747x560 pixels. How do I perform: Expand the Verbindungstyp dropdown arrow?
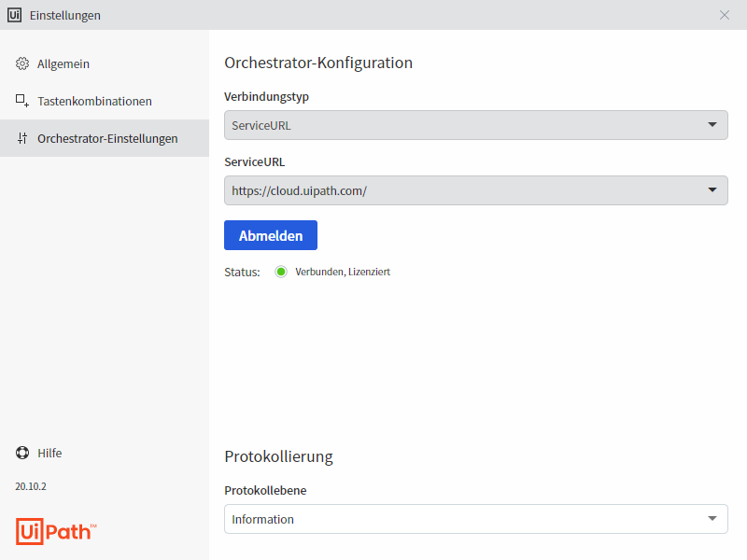tap(712, 124)
